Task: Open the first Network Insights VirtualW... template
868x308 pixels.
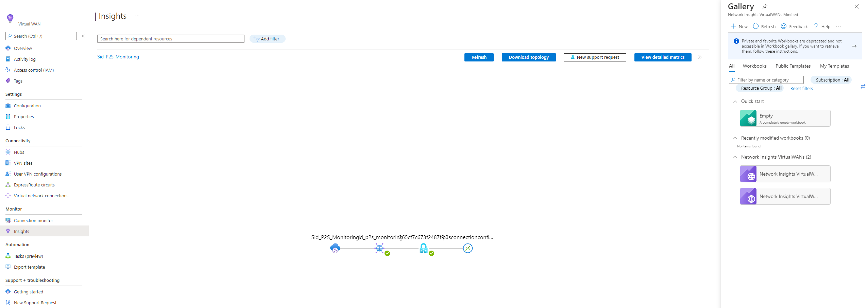Action: (x=785, y=174)
